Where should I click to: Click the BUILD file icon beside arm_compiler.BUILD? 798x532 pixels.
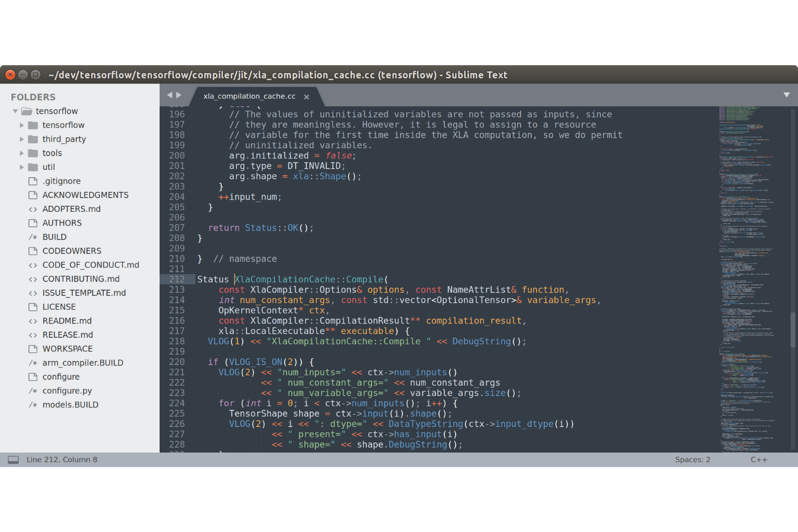tap(33, 363)
